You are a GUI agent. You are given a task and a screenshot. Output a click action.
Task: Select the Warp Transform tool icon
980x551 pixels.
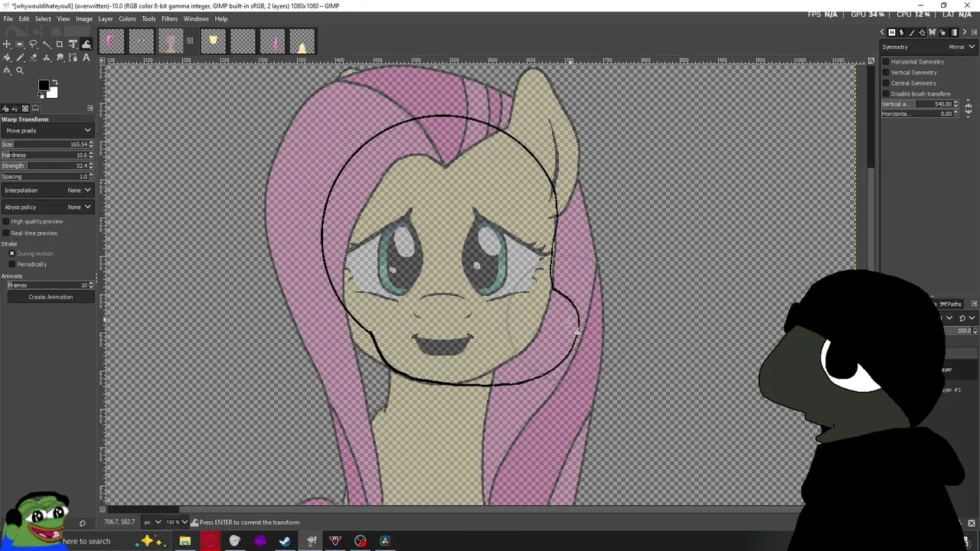click(x=87, y=44)
